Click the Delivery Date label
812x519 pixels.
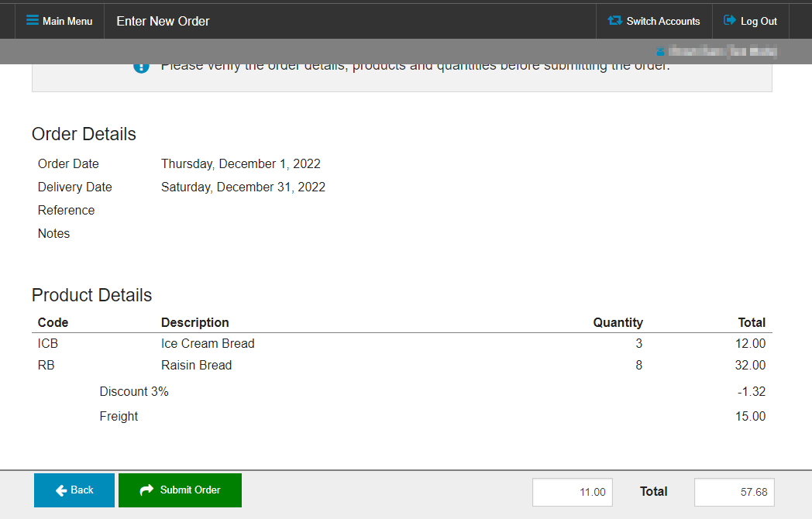click(75, 187)
